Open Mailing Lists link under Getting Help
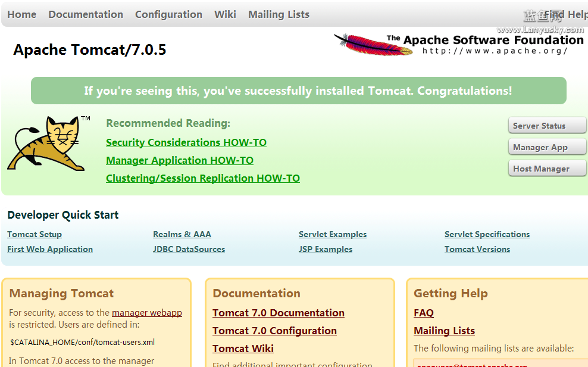The width and height of the screenshot is (588, 367). point(445,331)
